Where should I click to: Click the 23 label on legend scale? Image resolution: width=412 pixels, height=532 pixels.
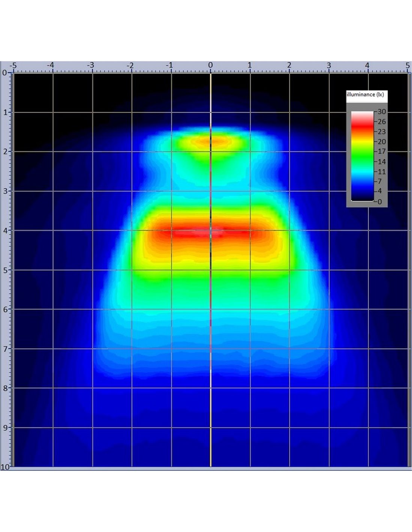point(382,132)
